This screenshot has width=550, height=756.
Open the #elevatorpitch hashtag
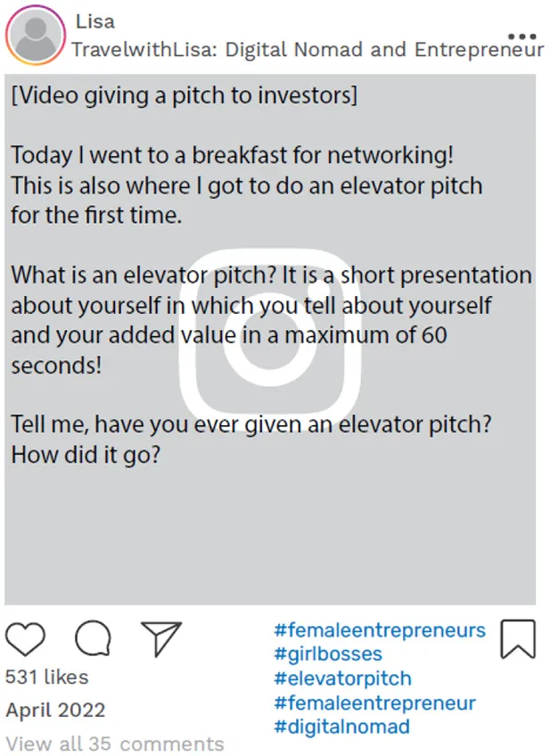342,679
